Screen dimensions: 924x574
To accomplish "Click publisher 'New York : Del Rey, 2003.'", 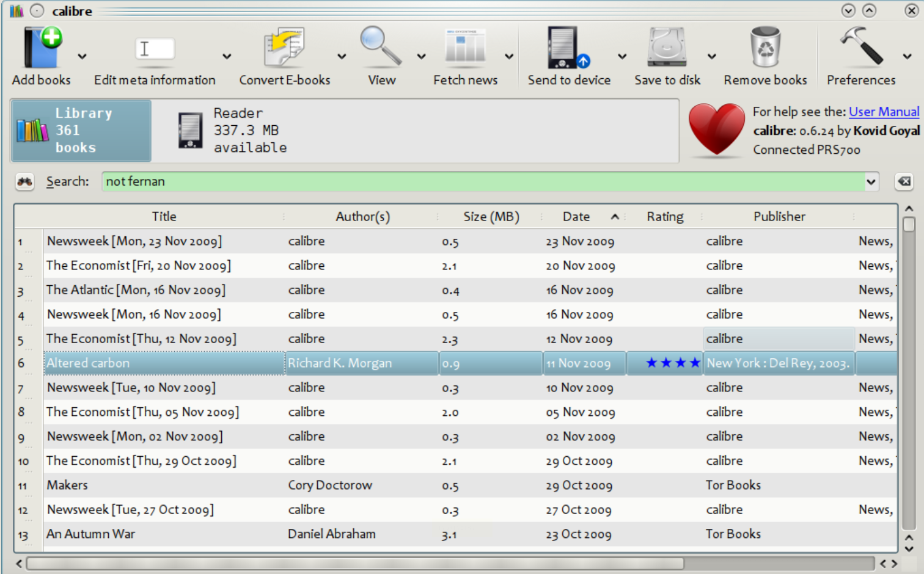I will (778, 363).
